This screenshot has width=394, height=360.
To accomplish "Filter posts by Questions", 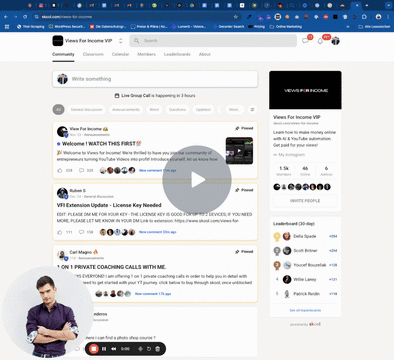I will (x=177, y=109).
